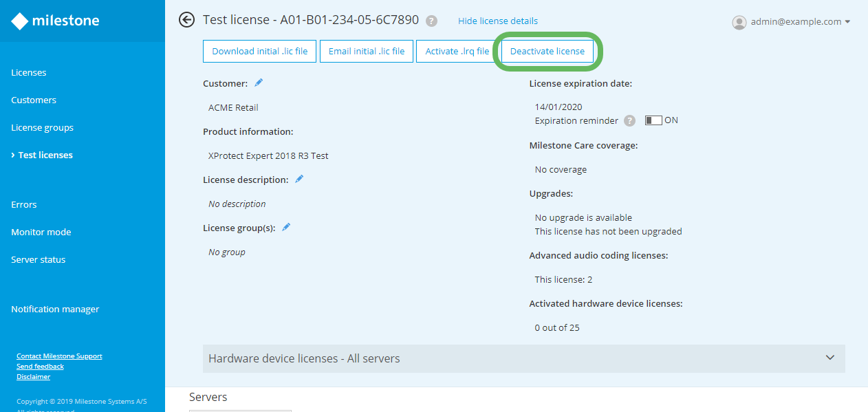Image resolution: width=868 pixels, height=412 pixels.
Task: Edit the Customer field pencil icon
Action: coord(259,83)
